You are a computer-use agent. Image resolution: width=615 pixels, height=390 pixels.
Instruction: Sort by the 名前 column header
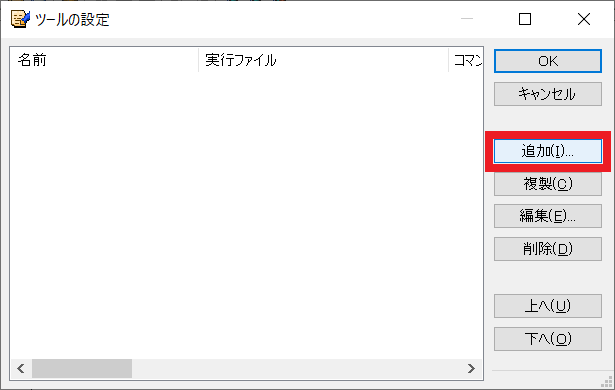tap(104, 60)
